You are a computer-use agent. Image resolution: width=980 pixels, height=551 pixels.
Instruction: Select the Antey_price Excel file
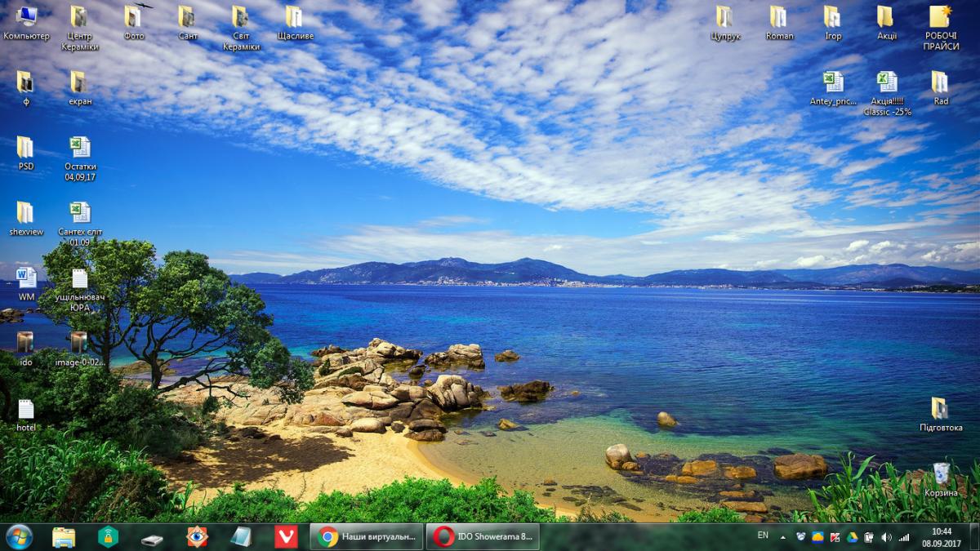[833, 88]
